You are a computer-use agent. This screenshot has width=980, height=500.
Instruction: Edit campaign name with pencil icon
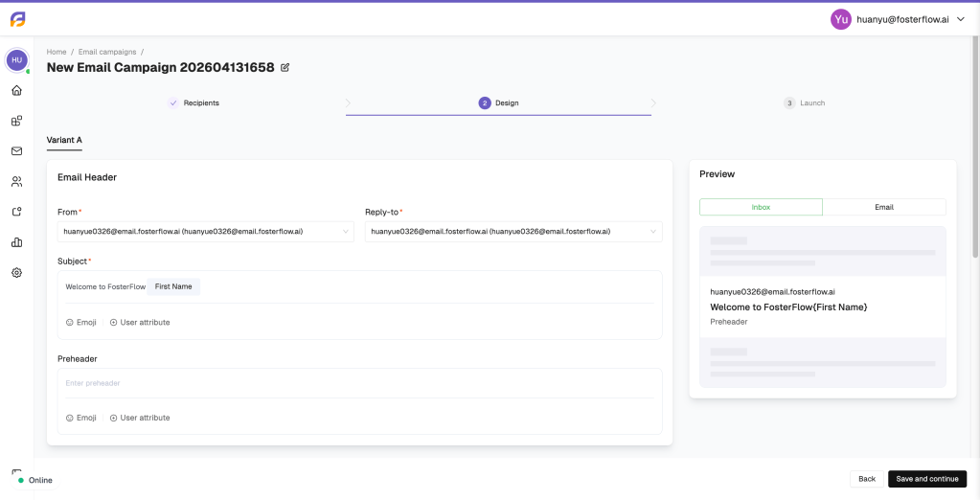point(285,67)
